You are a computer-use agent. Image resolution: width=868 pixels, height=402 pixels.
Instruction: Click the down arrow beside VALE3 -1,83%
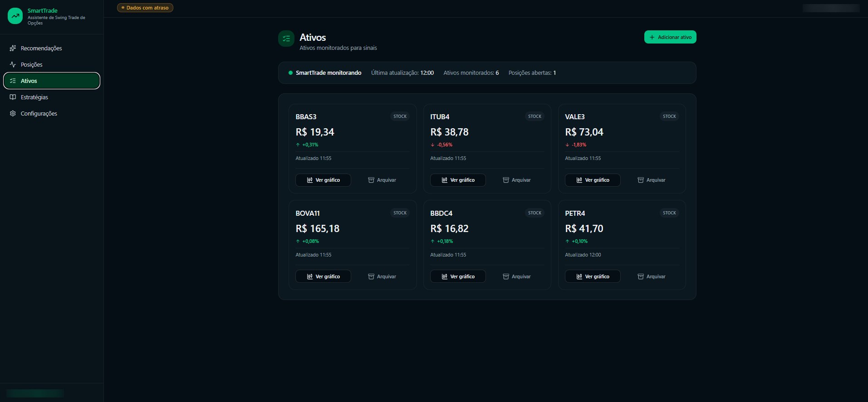567,145
